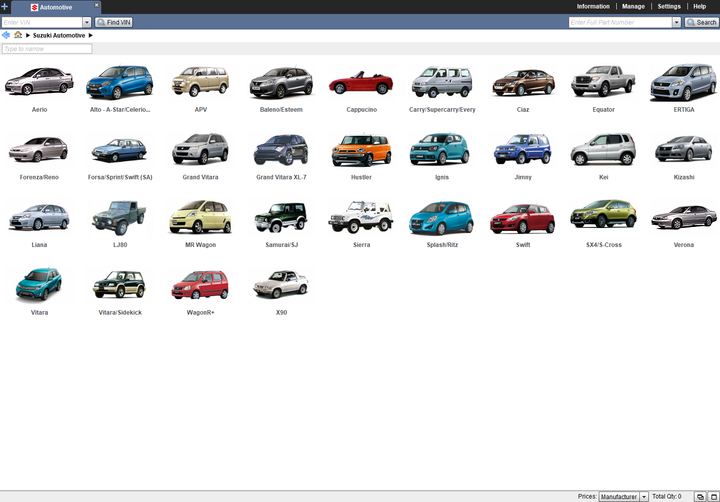Click the Hustler label text
720x502 pixels.
tap(361, 177)
